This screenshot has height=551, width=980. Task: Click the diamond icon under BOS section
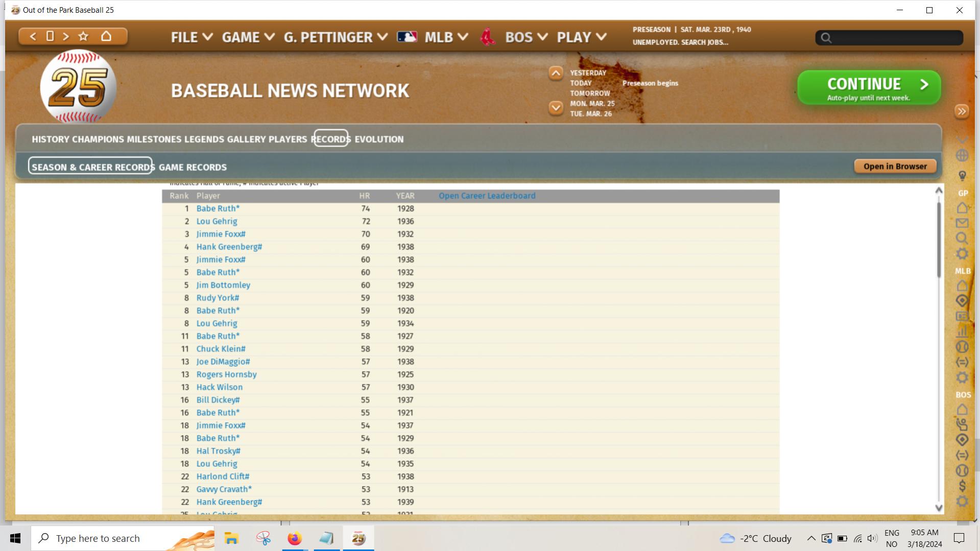[962, 440]
